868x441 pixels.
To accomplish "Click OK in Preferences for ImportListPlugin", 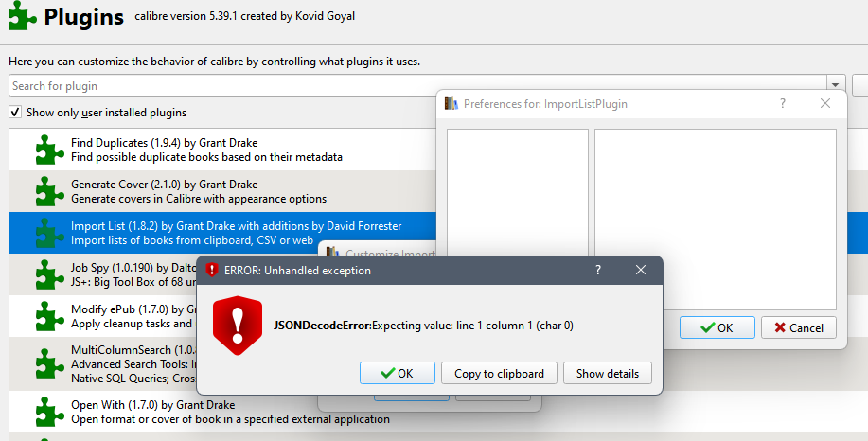I will point(717,328).
